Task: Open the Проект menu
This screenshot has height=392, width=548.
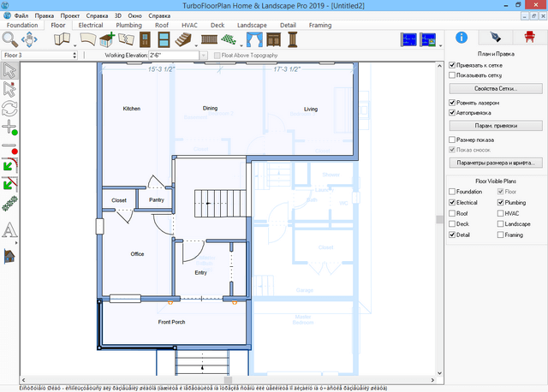Action: pos(72,16)
